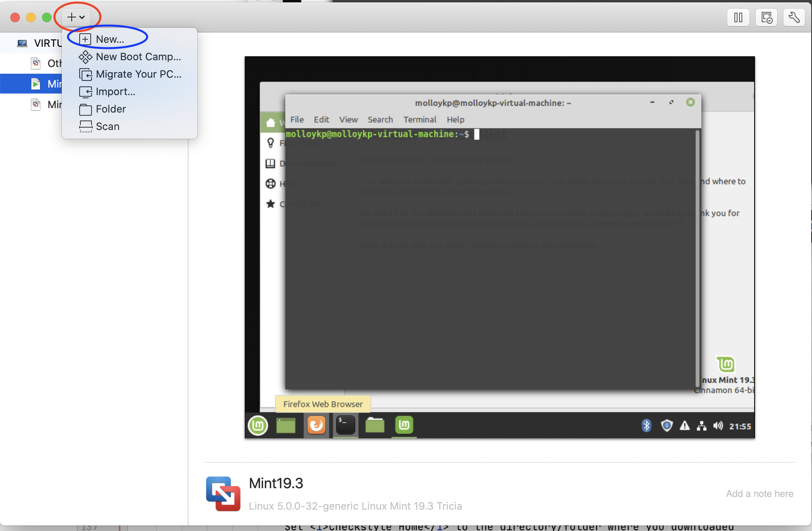
Task: Select Folder in the add menu
Action: tap(111, 109)
